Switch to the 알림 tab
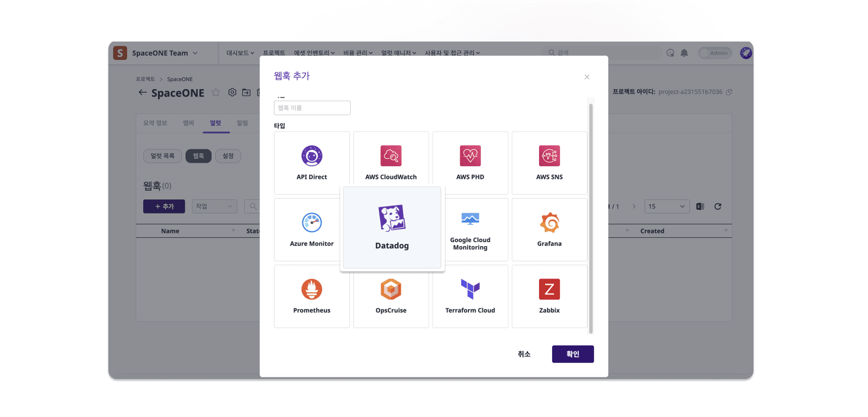The image size is (868, 417). click(242, 123)
